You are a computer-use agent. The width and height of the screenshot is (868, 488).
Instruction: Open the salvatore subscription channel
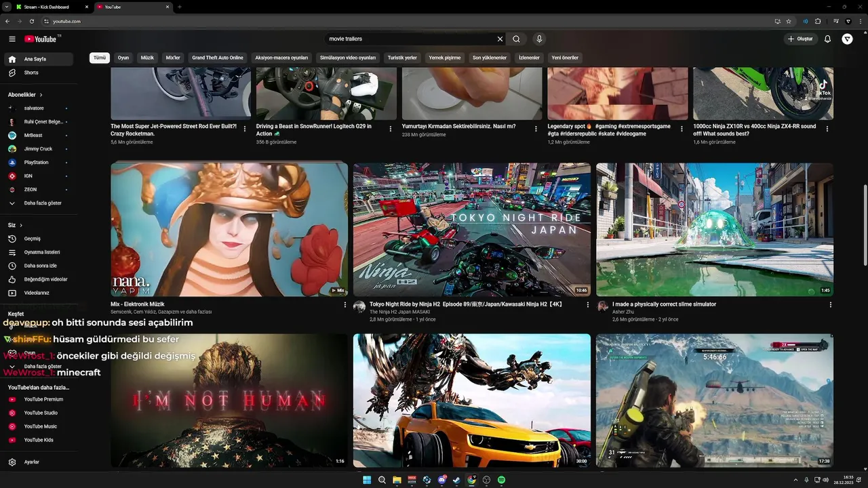click(37, 108)
